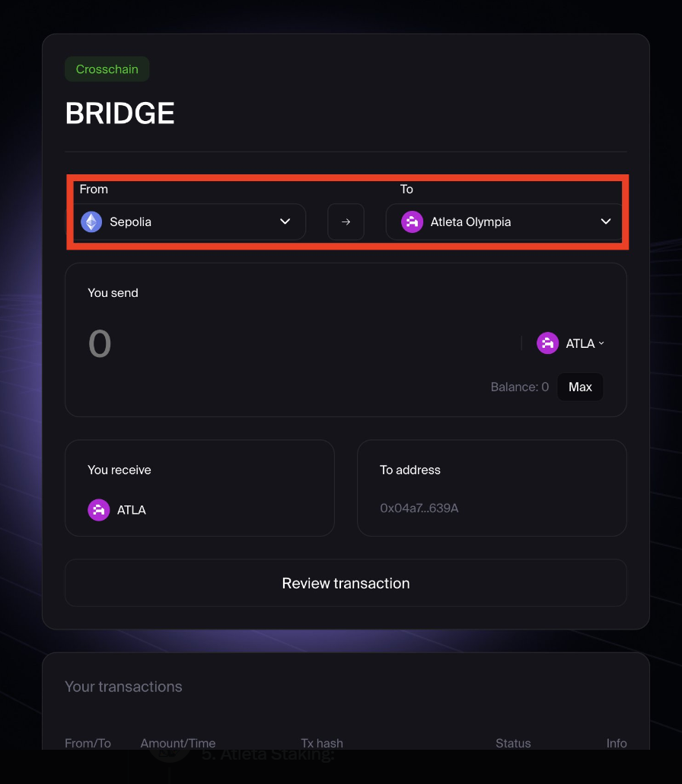Click the To address input field
Image resolution: width=682 pixels, height=784 pixels.
click(x=492, y=508)
